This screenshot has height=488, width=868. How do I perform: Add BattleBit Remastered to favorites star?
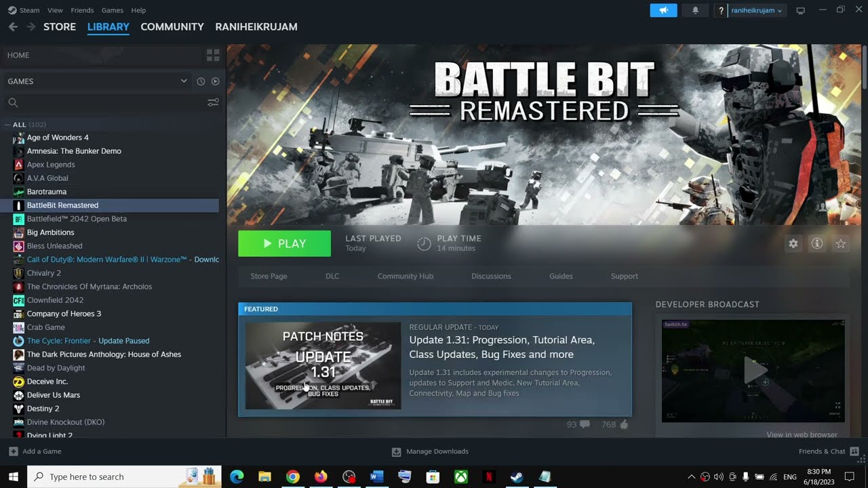point(841,244)
